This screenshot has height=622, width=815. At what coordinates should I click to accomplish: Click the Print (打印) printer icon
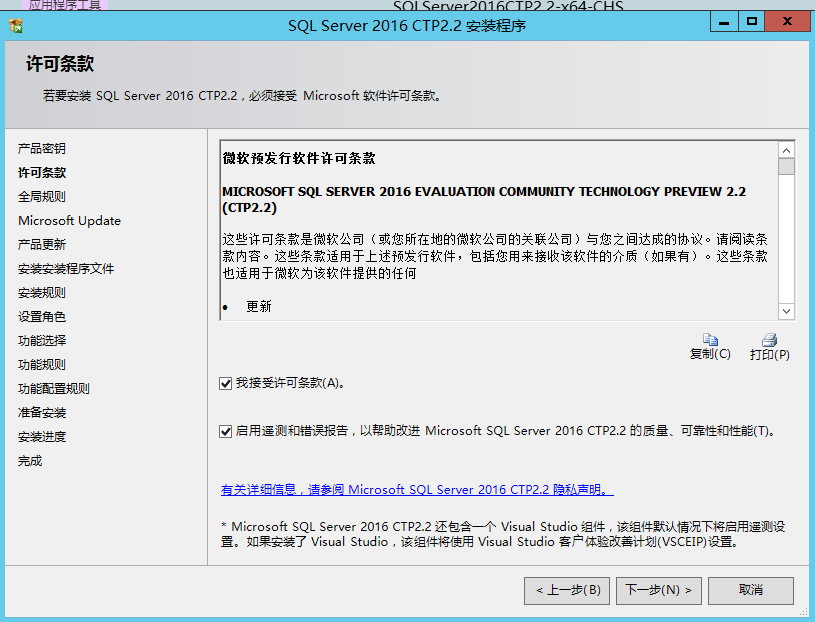[x=769, y=340]
